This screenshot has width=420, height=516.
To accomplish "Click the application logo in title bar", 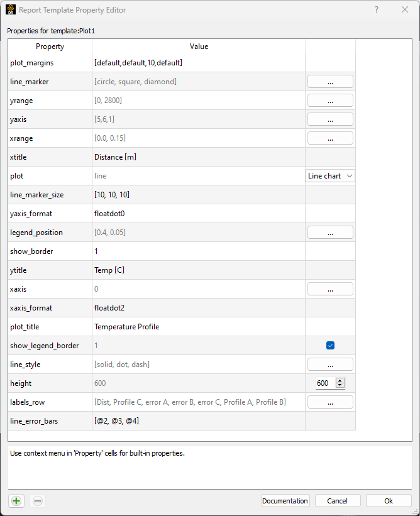I will coord(11,9).
